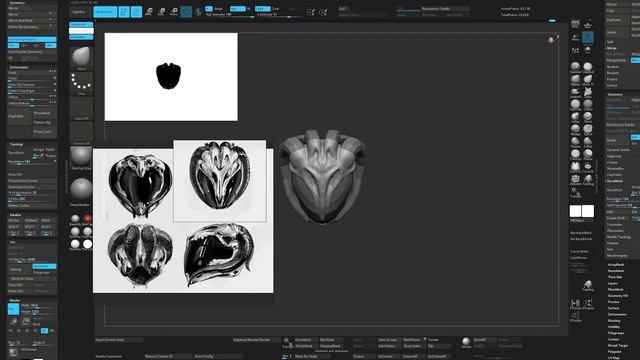The height and width of the screenshot is (360, 640).
Task: Click Delete By Symmetry
Action: 32,27
